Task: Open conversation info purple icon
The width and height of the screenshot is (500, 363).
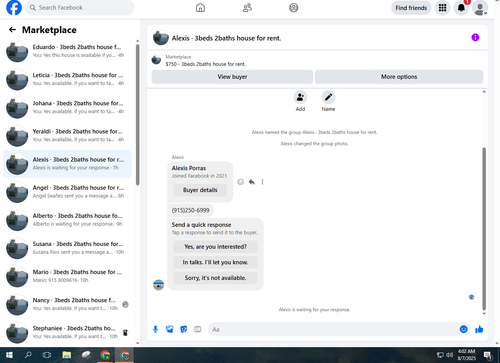Action: 475,37
